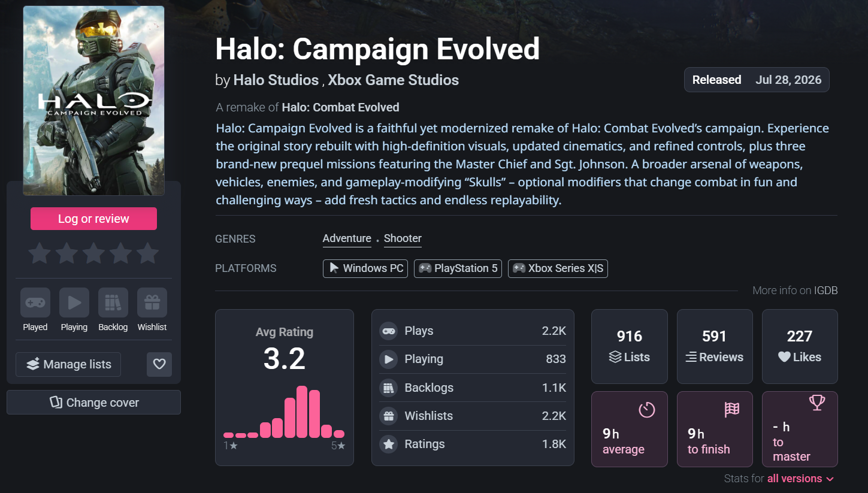The image size is (868, 493).
Task: Open original Halo: Combat Evolved link
Action: [341, 108]
